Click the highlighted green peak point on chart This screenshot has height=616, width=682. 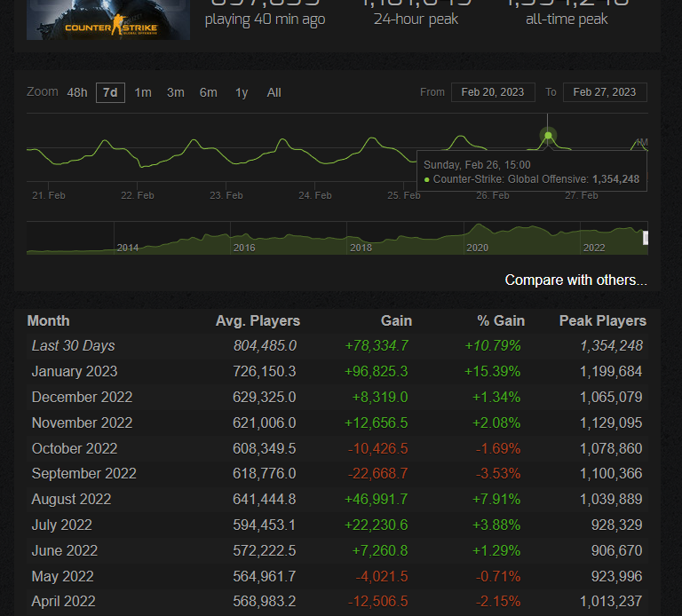(x=548, y=136)
